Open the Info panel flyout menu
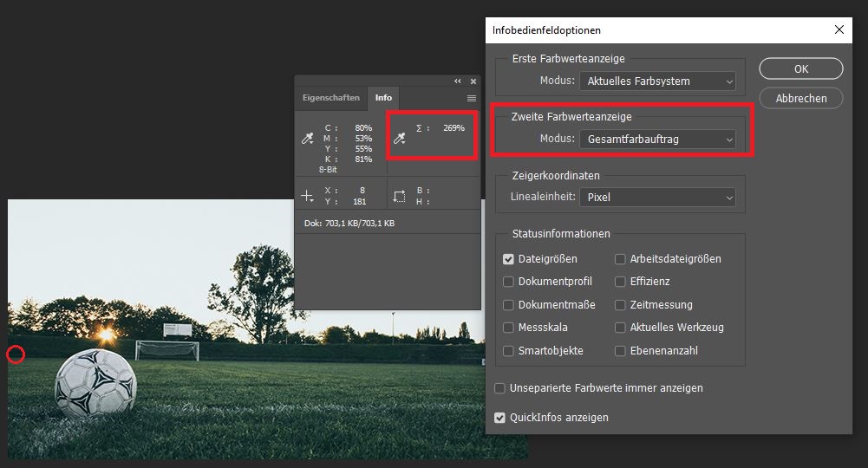This screenshot has height=468, width=868. pyautogui.click(x=472, y=99)
